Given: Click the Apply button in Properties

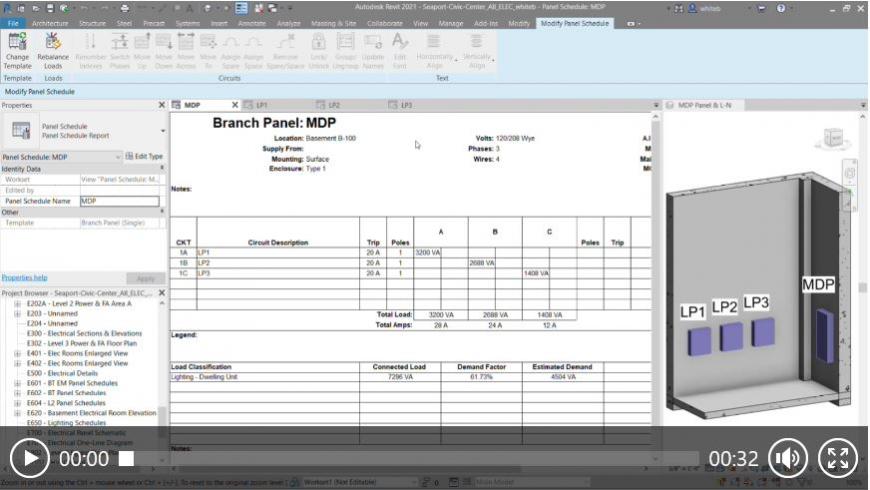Looking at the screenshot, I should (x=145, y=278).
